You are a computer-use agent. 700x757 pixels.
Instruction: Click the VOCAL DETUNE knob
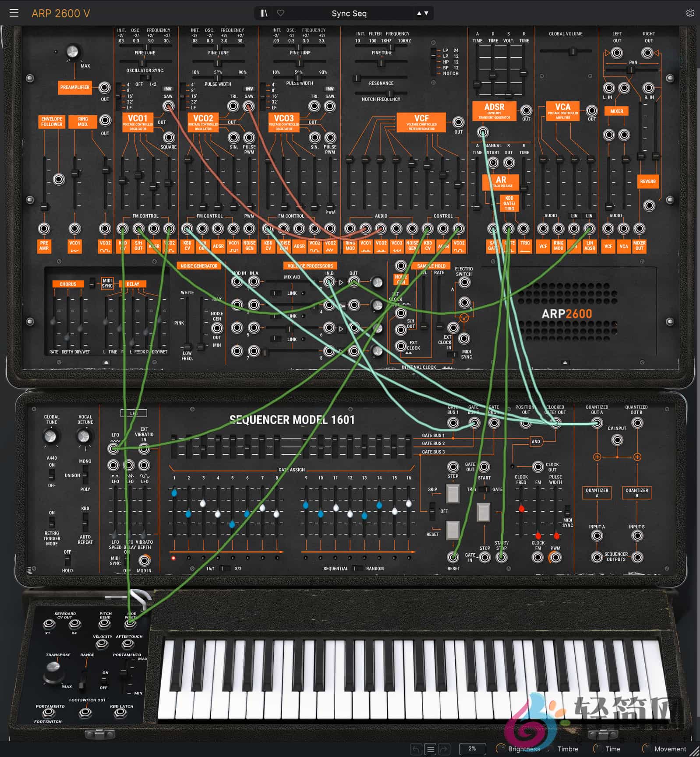pyautogui.click(x=83, y=436)
